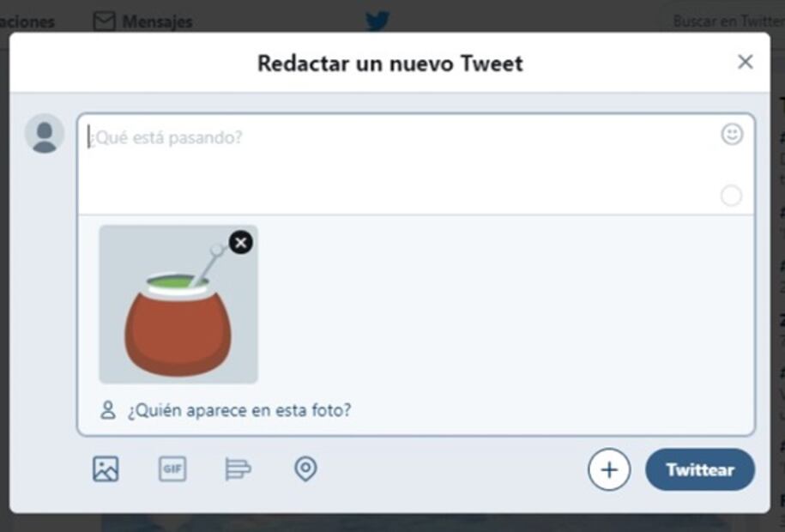Open the partially visible Notificaciones tab

(27, 22)
